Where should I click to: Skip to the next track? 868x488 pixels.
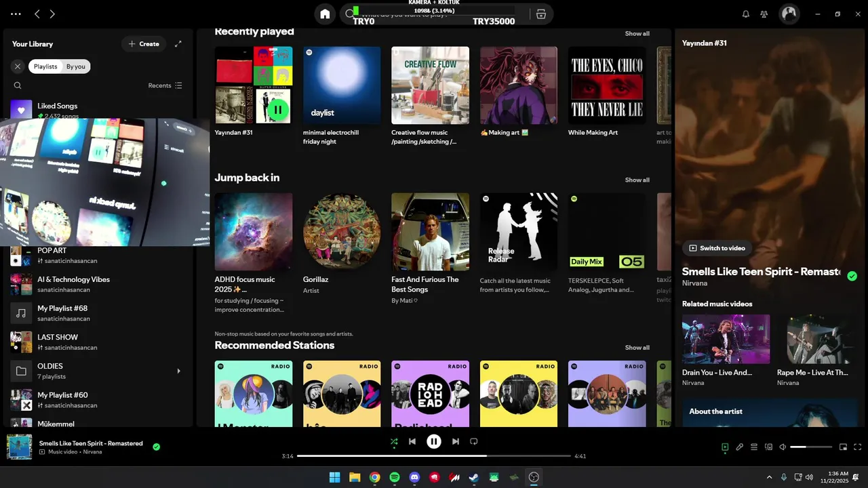click(456, 441)
